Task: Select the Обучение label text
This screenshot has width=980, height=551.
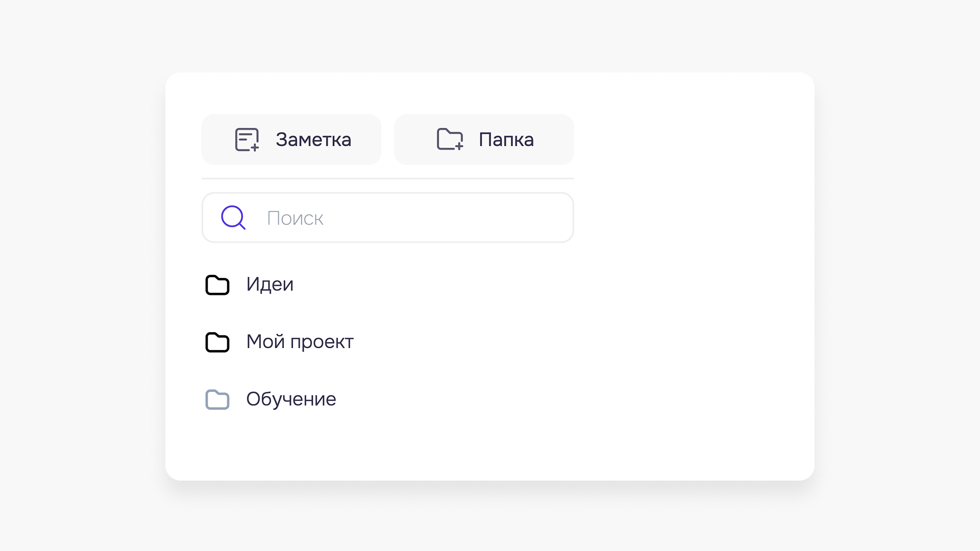Action: click(291, 399)
